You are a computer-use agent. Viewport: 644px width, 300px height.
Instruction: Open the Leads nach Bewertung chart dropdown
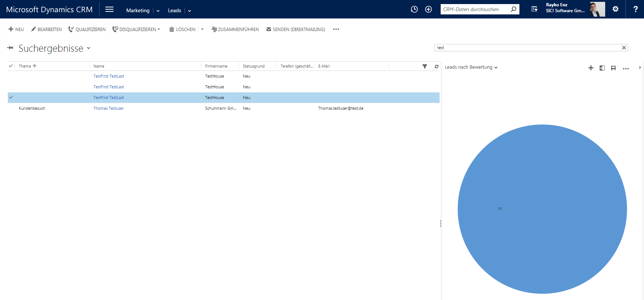click(496, 68)
